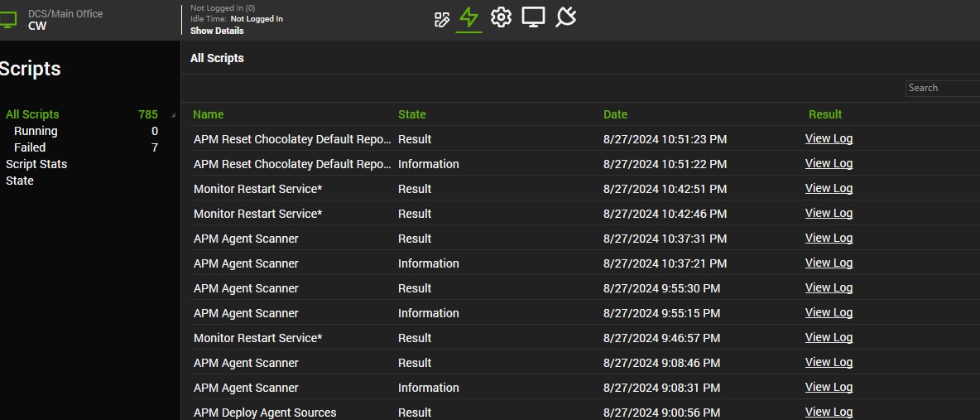The image size is (980, 420).
Task: Open Script Stats section
Action: coord(36,164)
